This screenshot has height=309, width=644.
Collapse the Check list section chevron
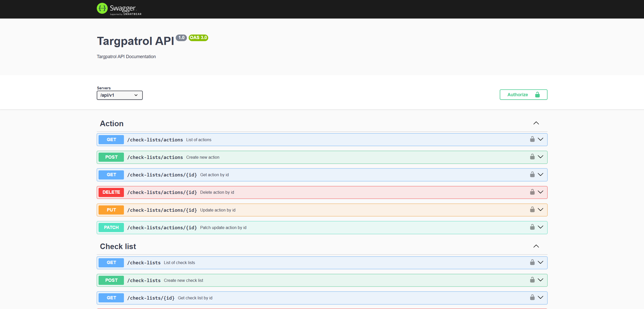click(536, 246)
